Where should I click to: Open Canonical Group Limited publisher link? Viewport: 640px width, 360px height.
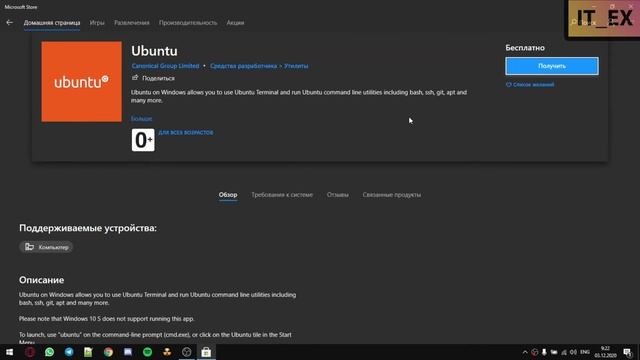tap(165, 66)
